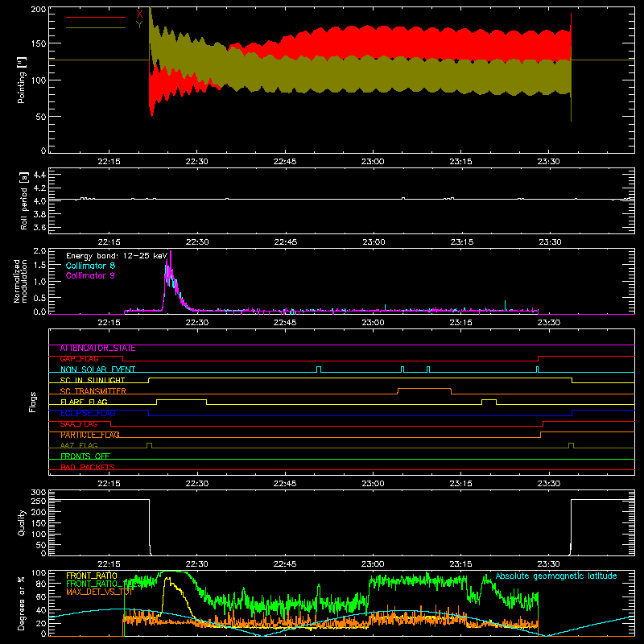Click the BAD_PACKETS flag label
The image size is (644, 644).
87,467
